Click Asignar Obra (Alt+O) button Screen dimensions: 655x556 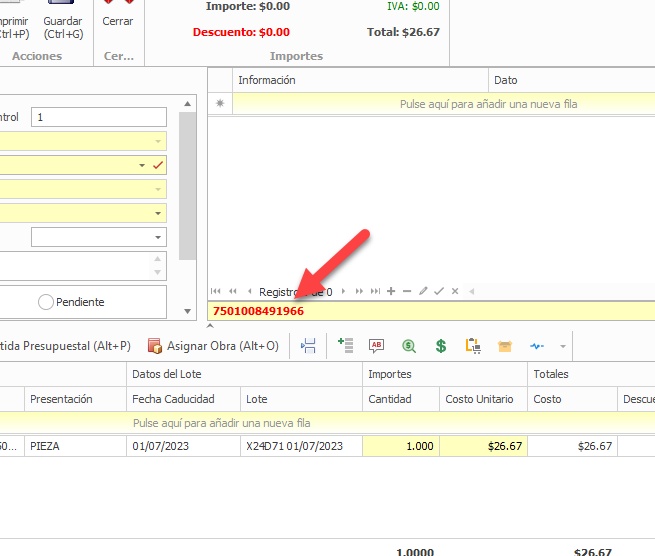click(x=213, y=346)
